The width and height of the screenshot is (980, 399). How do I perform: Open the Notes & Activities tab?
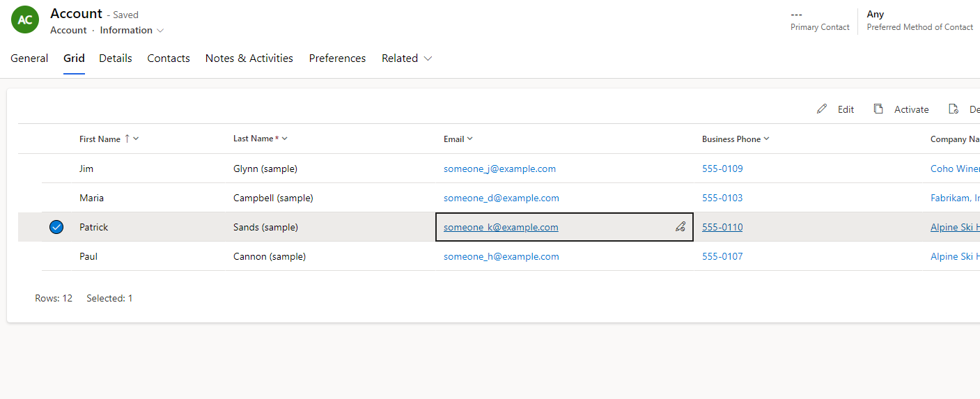[249, 58]
